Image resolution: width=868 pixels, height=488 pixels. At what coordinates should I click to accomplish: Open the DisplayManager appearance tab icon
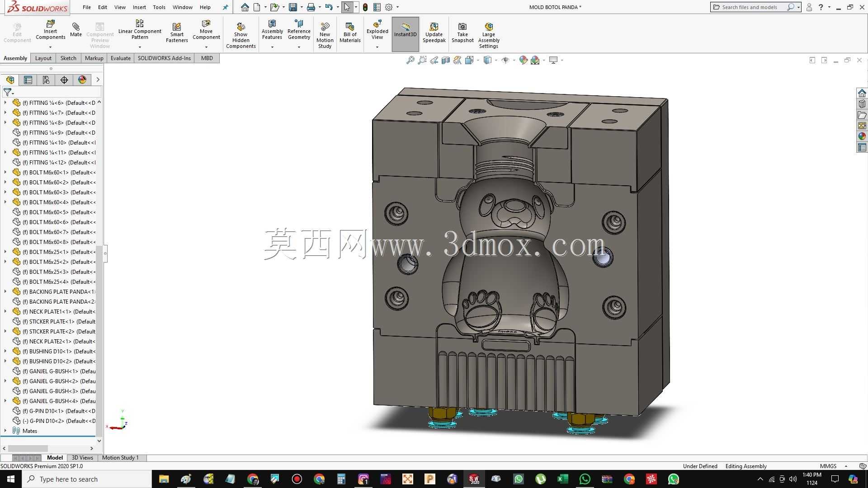82,80
